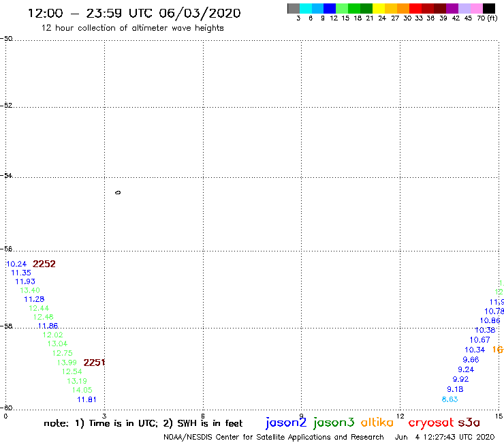504x443 pixels.
Task: Click the longitude axis label 15
Action: [499, 416]
